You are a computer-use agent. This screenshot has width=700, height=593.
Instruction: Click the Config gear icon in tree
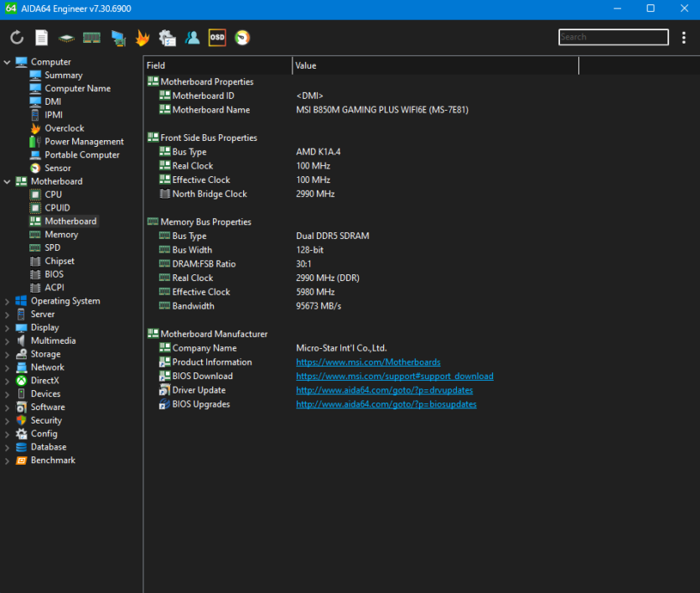pos(21,434)
